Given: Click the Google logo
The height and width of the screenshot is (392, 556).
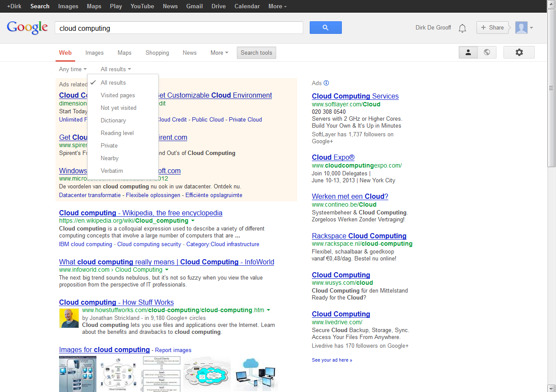Looking at the screenshot, I should (27, 27).
